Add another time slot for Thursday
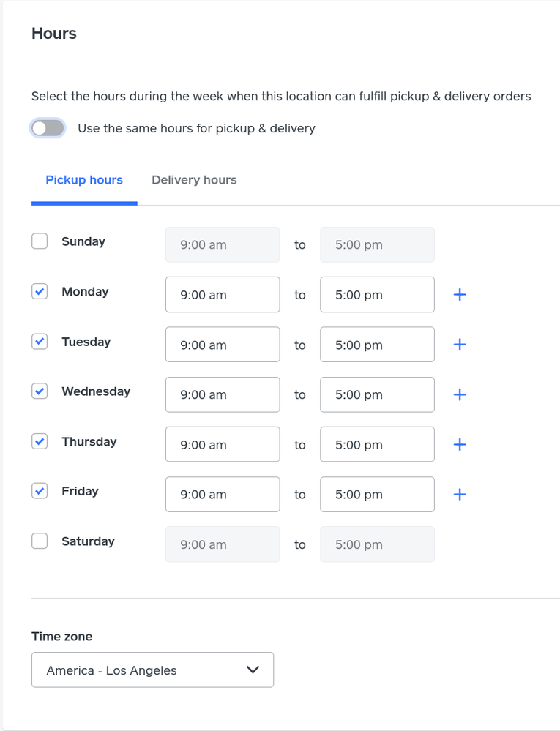 click(x=460, y=444)
